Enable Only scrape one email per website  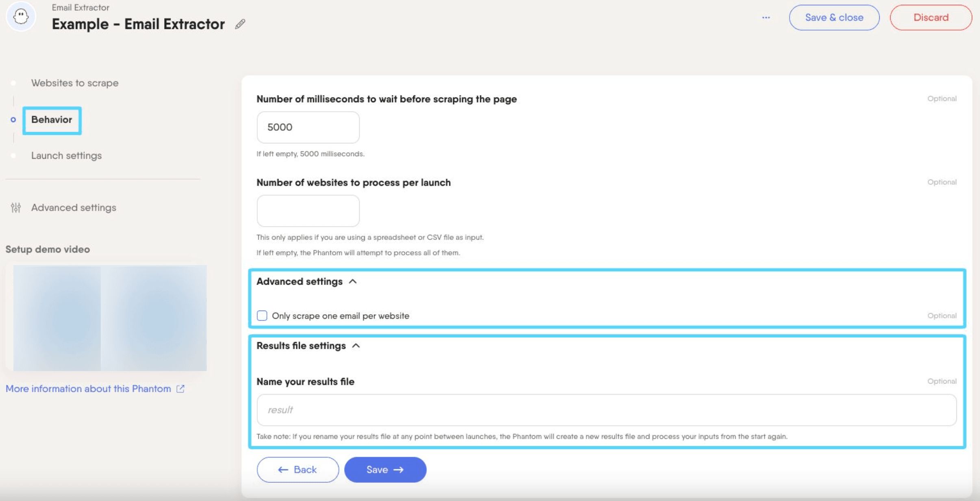coord(262,315)
